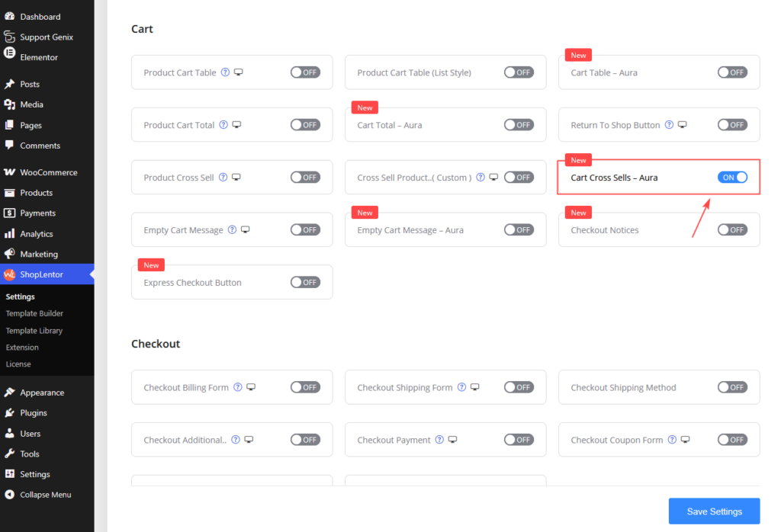Viewport: 781px width, 532px height.
Task: Click the help icon beside Product Cart Table
Action: click(225, 72)
